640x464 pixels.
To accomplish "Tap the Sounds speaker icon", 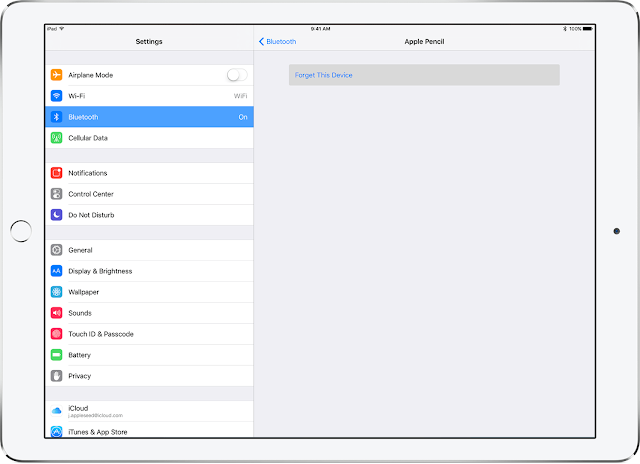I will click(56, 313).
